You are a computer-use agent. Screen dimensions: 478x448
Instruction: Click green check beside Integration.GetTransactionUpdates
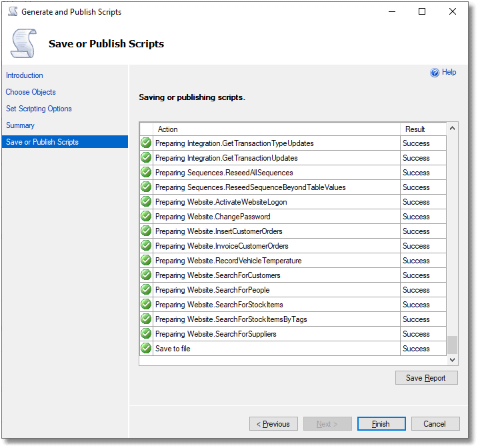[146, 157]
